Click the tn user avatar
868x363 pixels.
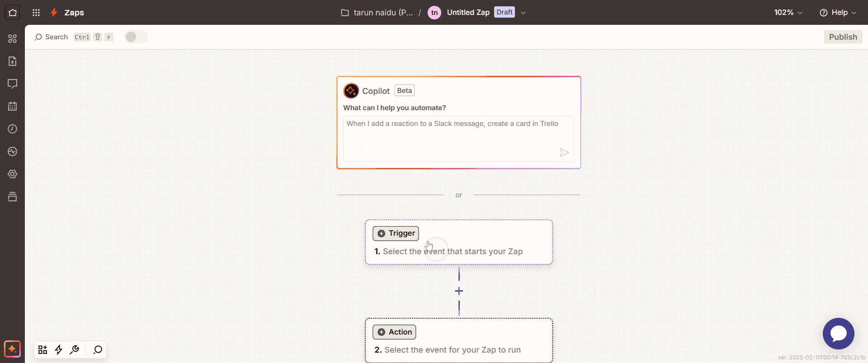pyautogui.click(x=434, y=13)
